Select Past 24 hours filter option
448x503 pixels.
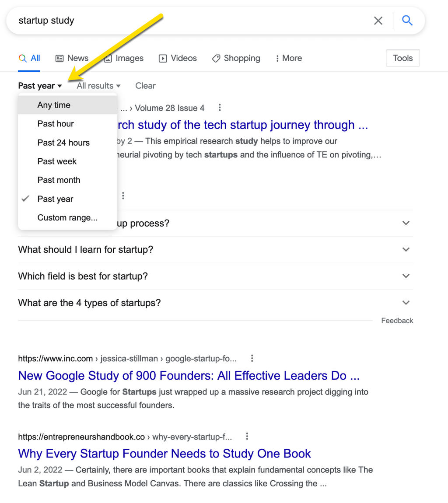tap(63, 143)
